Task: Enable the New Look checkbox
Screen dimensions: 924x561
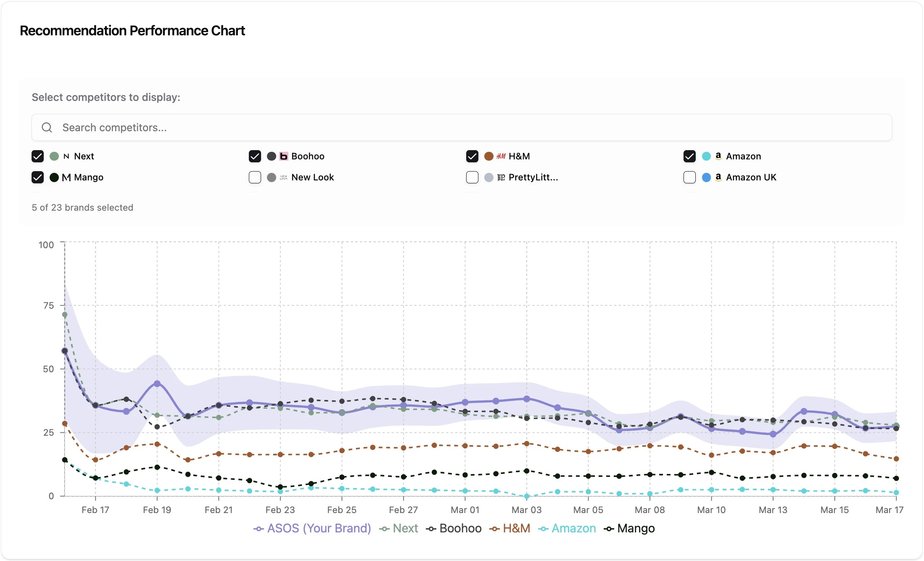Action: click(255, 177)
